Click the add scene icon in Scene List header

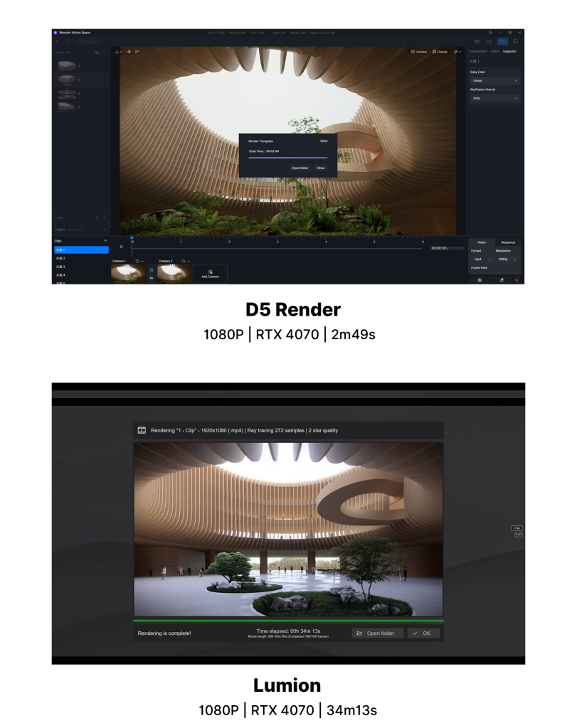coord(97,53)
